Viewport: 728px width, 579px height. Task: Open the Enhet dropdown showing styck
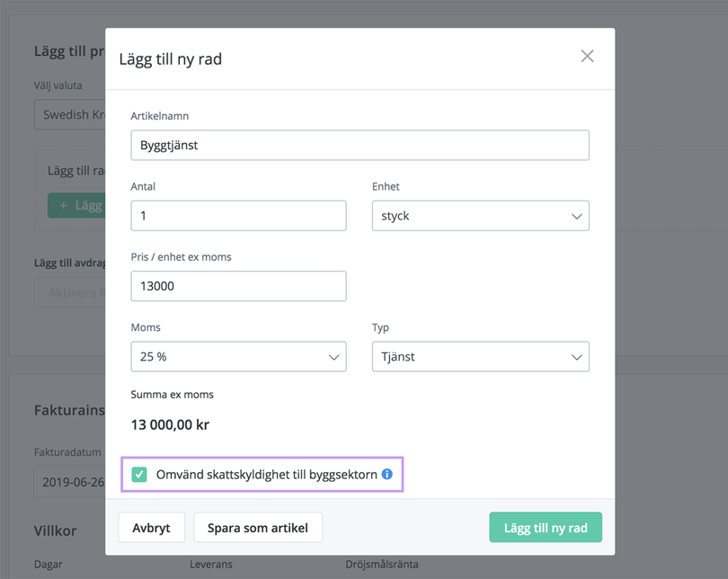[480, 216]
